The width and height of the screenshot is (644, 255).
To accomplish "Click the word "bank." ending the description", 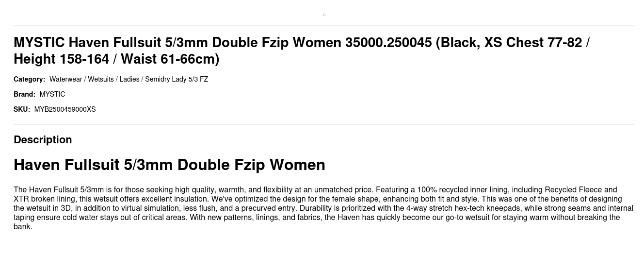I will 23,227.
